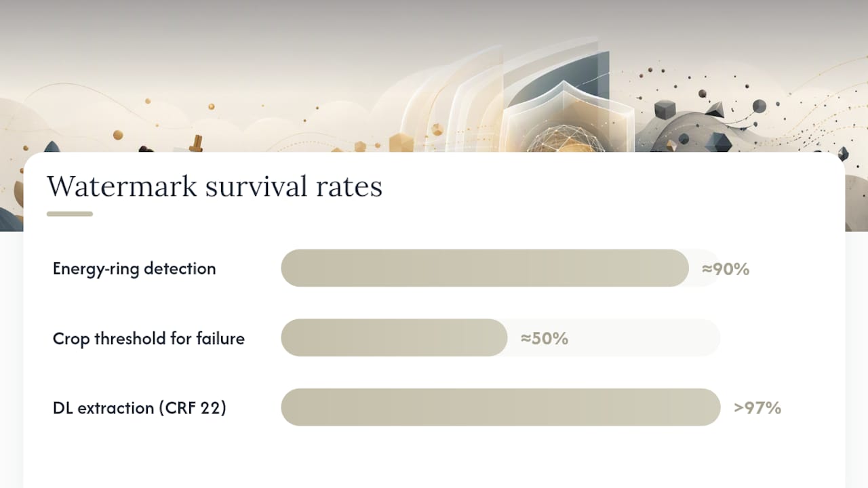Image resolution: width=868 pixels, height=488 pixels.
Task: Select the gold hexagonal block in header
Action: (400, 142)
